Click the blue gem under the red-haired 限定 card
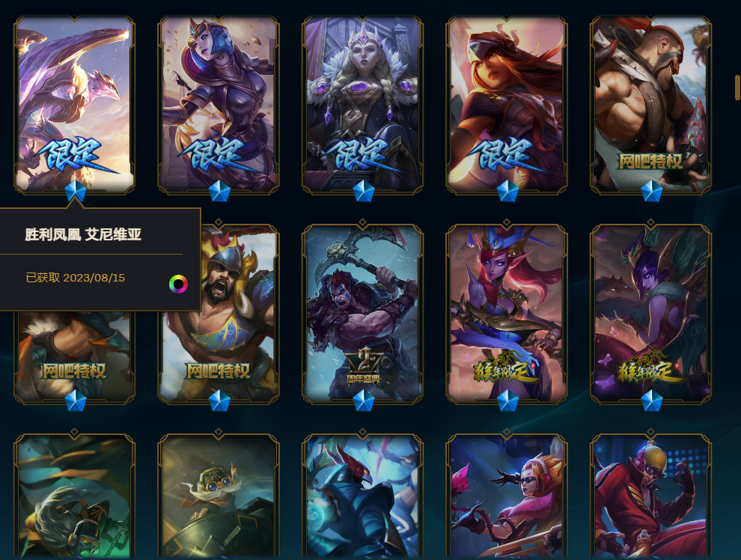The height and width of the screenshot is (560, 741). [x=507, y=191]
